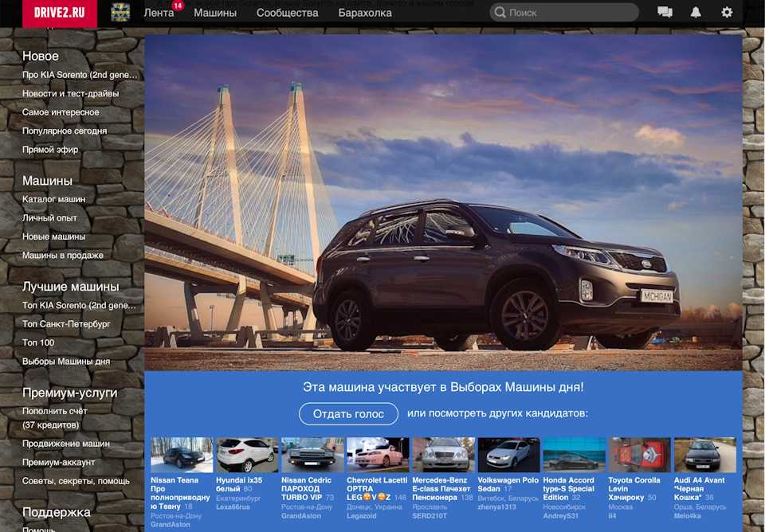Open Honda Accord type-S Special Edition title

pyautogui.click(x=568, y=489)
